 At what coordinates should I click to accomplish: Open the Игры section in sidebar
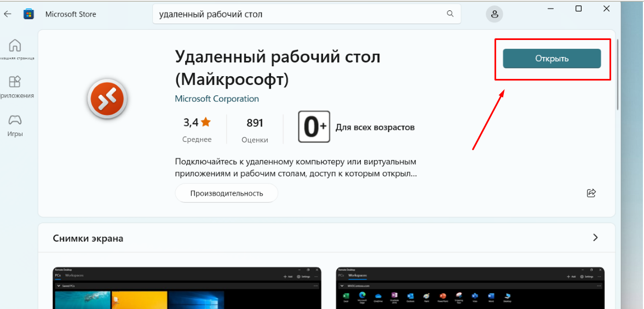(x=15, y=125)
